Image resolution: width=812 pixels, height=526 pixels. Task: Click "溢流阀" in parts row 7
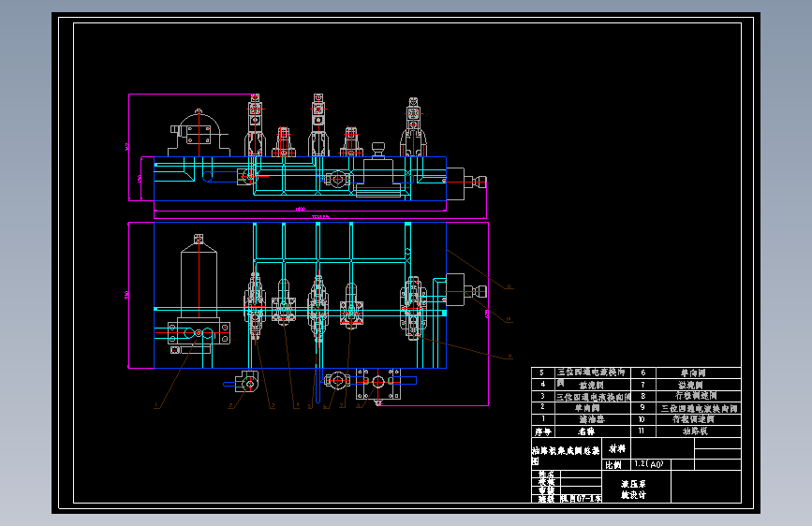coord(691,385)
